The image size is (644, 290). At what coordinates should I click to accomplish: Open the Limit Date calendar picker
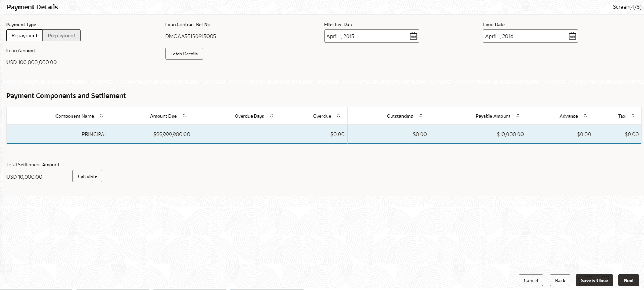(x=572, y=36)
